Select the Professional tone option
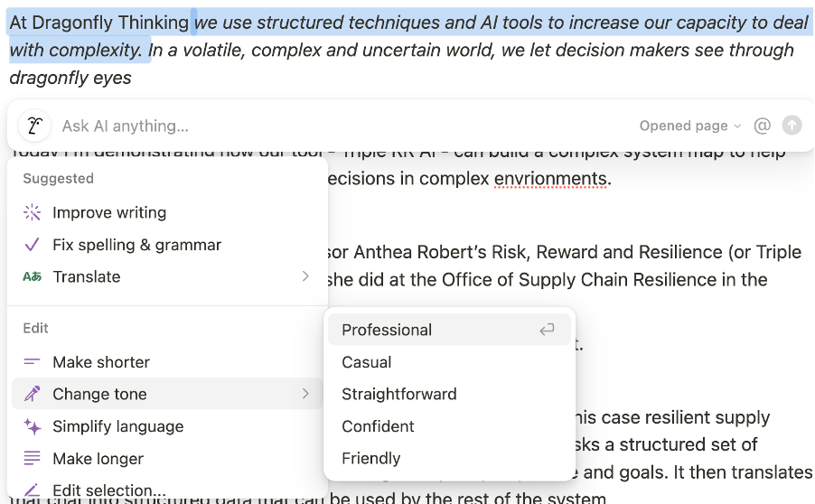 pos(387,330)
